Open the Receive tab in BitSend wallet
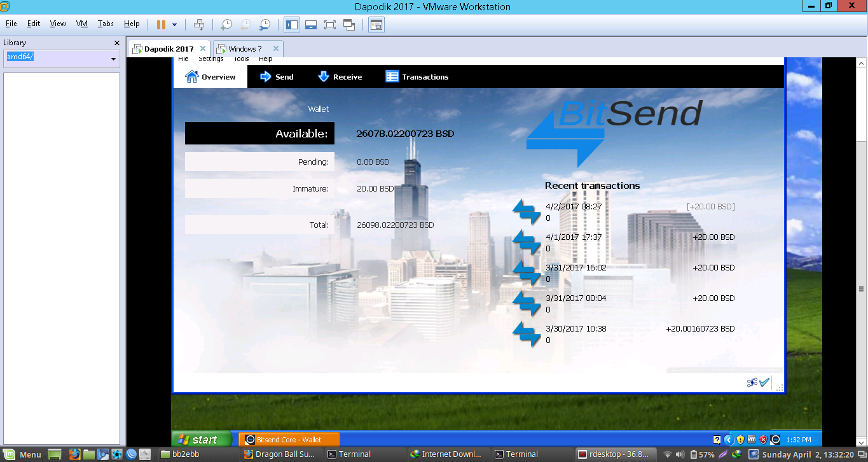This screenshot has width=868, height=462. point(339,77)
